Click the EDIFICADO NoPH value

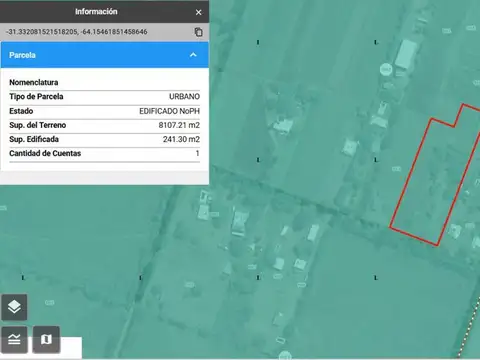click(x=170, y=111)
